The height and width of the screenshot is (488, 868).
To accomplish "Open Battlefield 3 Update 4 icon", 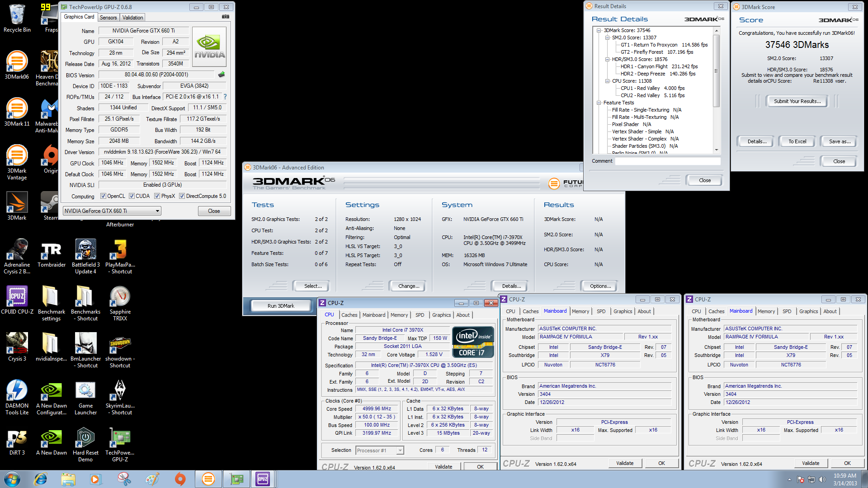I will 85,256.
